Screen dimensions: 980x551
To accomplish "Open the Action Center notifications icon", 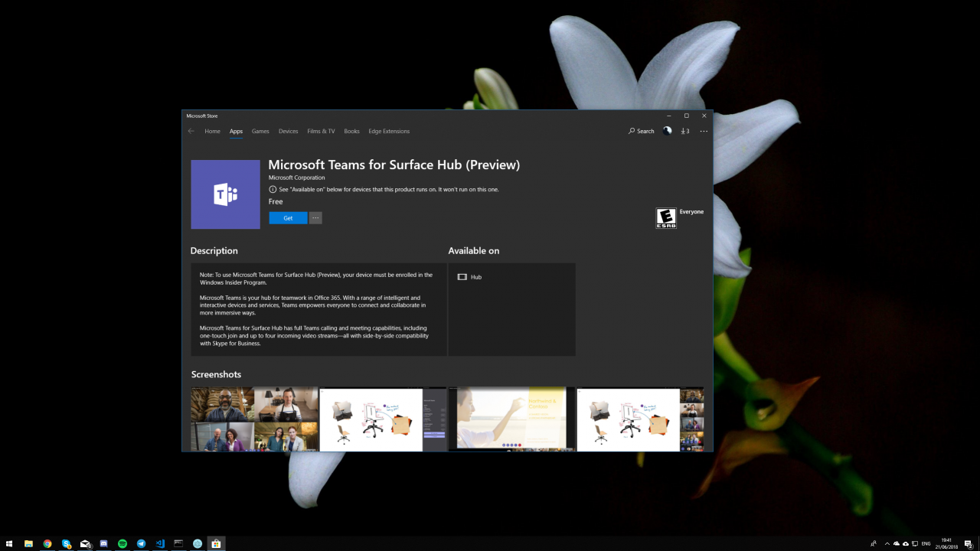I will pos(969,543).
